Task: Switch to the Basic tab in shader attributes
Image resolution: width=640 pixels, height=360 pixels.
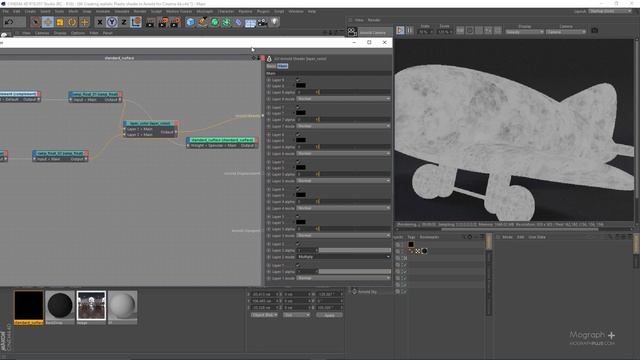Action: tap(271, 66)
